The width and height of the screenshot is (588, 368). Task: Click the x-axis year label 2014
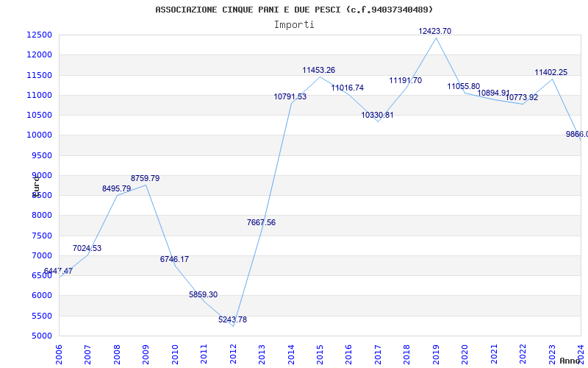coord(291,354)
